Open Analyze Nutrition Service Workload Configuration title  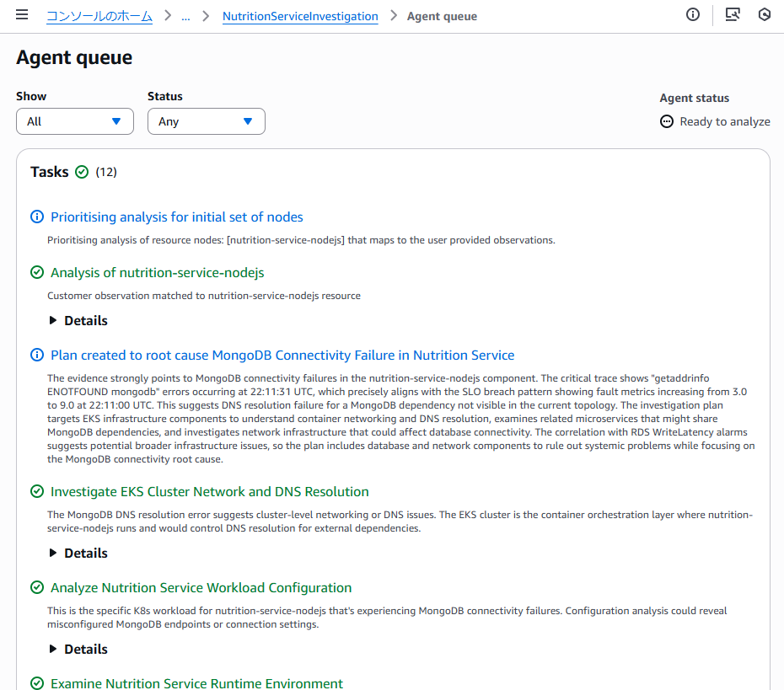pyautogui.click(x=201, y=587)
